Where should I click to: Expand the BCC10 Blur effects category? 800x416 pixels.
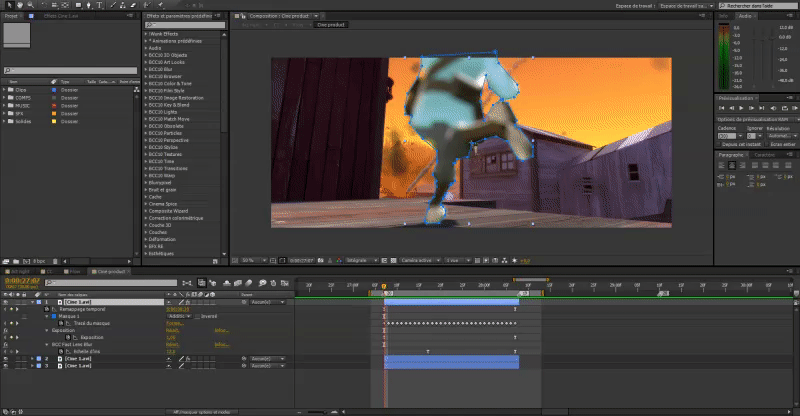click(146, 68)
